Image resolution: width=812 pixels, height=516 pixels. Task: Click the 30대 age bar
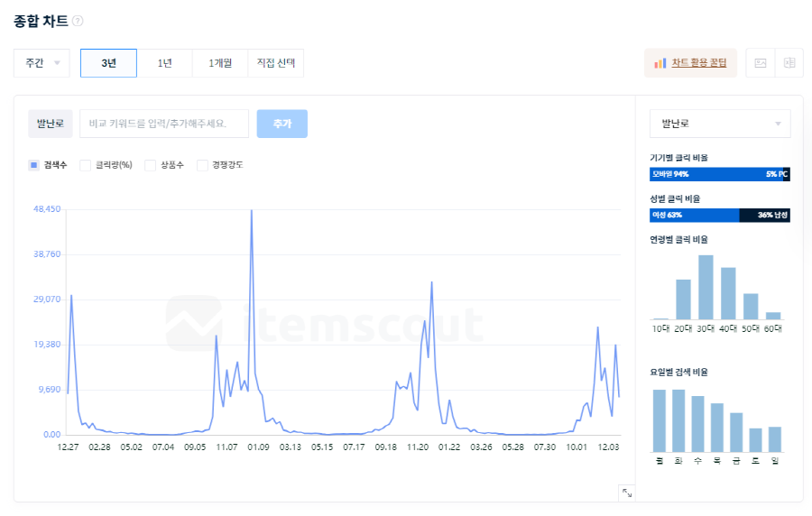tap(706, 287)
